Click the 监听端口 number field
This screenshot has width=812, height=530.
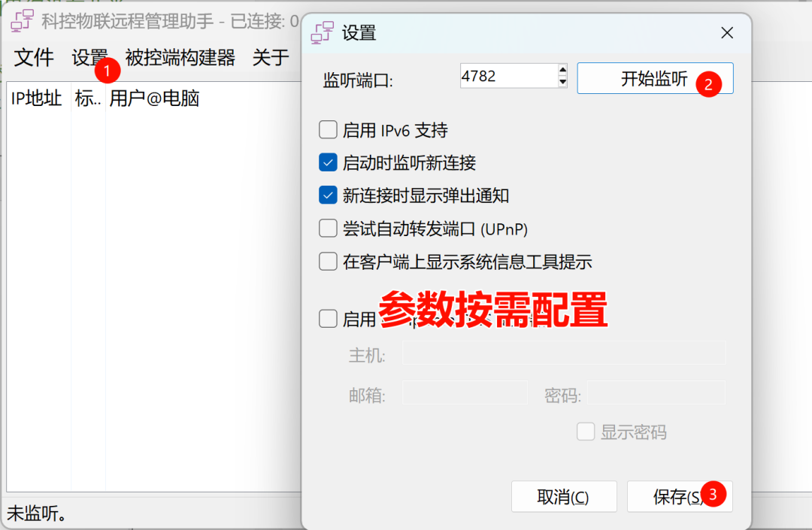508,76
